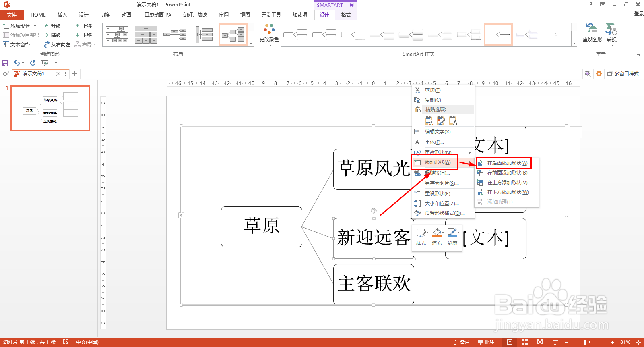
Task: Click the Redo/Repeat icon
Action: (33, 63)
